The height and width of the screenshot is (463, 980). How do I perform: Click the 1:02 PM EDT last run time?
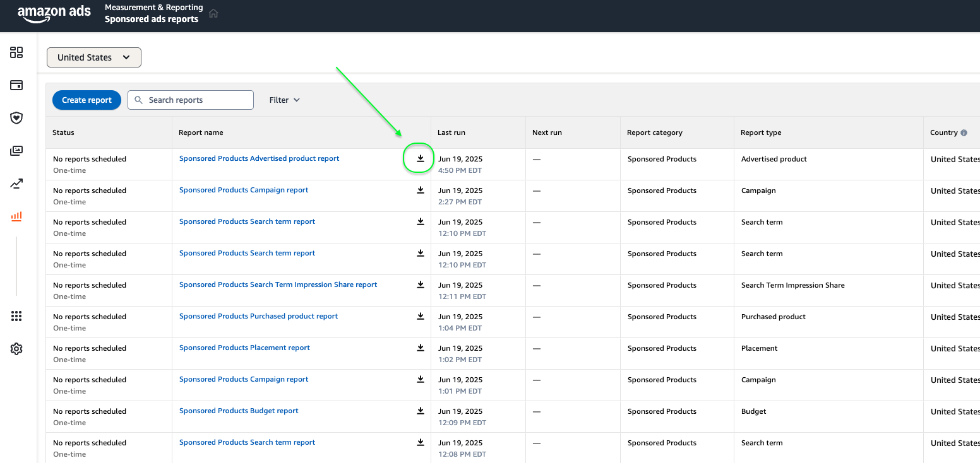tap(460, 360)
